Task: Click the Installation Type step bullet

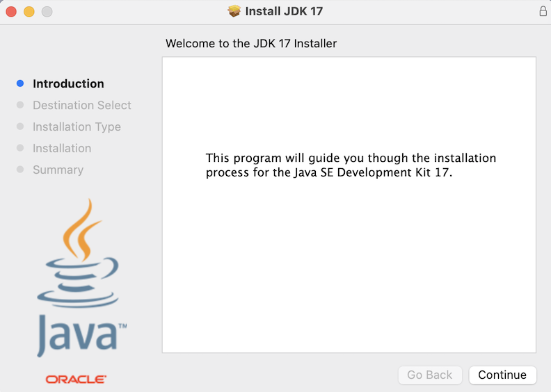Action: point(20,126)
